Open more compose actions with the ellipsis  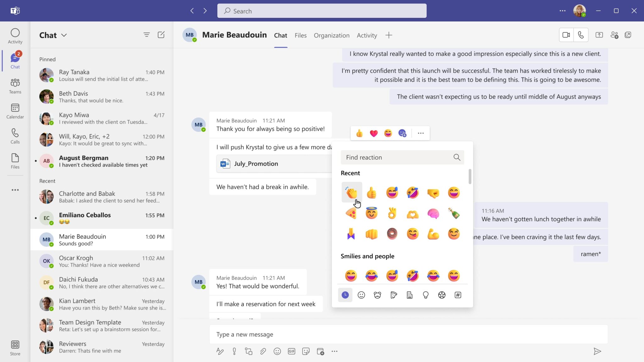[335, 351]
